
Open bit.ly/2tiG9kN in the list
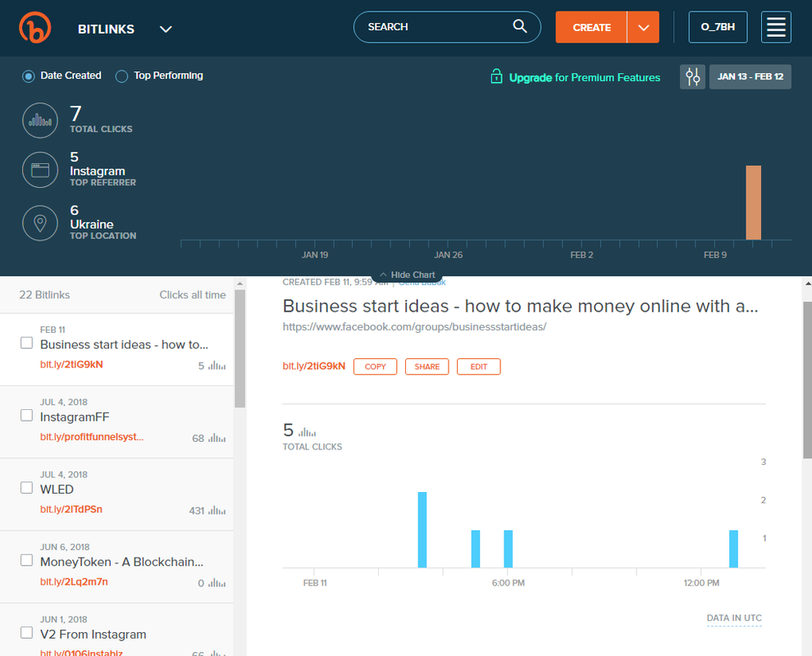click(x=71, y=365)
